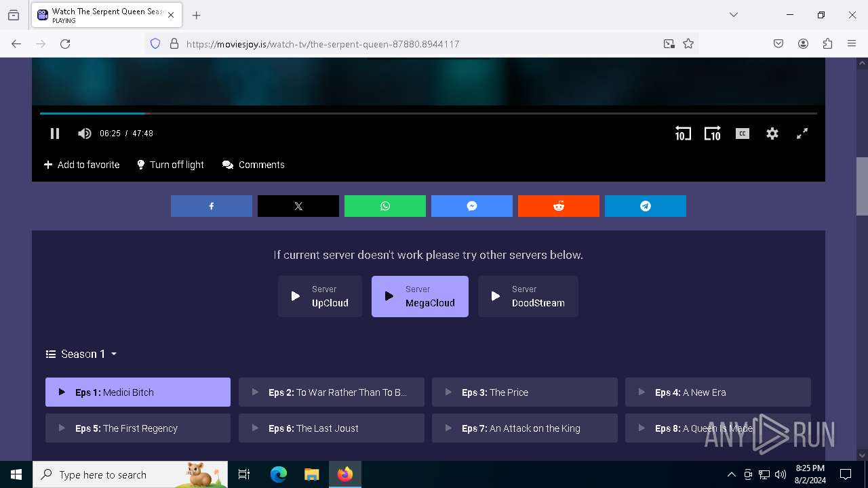This screenshot has width=868, height=488.
Task: Launch Microsoft Edge from taskbar
Action: [279, 474]
